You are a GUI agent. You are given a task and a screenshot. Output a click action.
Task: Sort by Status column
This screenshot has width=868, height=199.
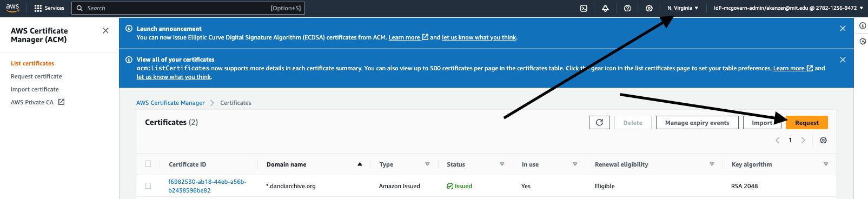coord(502,164)
